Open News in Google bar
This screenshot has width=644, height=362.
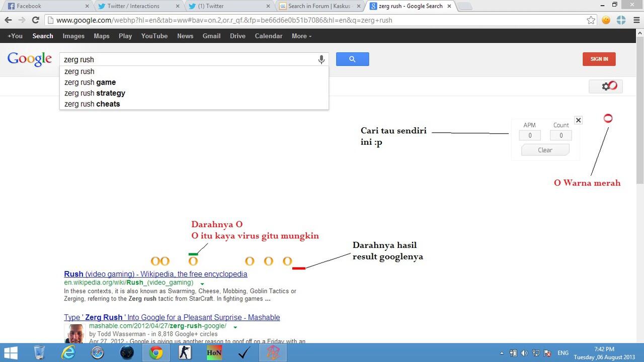[x=185, y=36]
